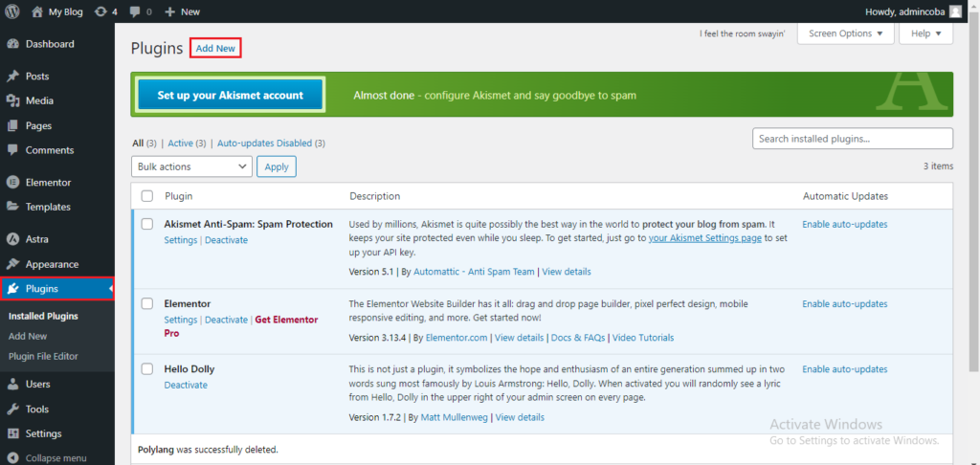Click the Appearance brush icon

12,264
